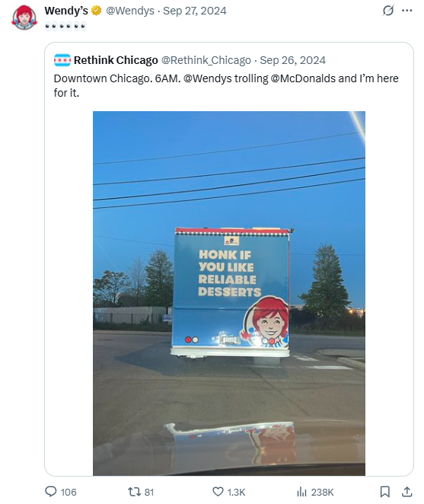Open the three-dot more options menu
The height and width of the screenshot is (504, 424).
(x=407, y=11)
